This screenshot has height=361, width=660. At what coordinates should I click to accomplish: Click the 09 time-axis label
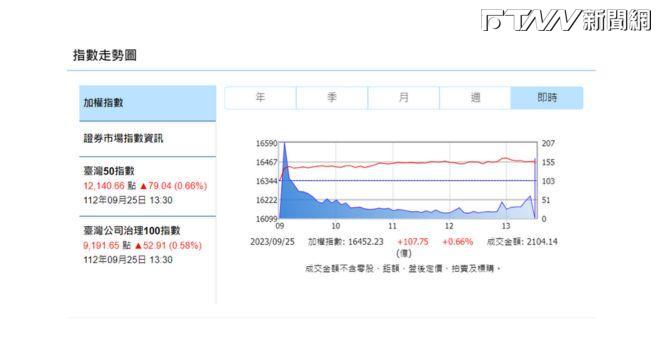point(280,226)
